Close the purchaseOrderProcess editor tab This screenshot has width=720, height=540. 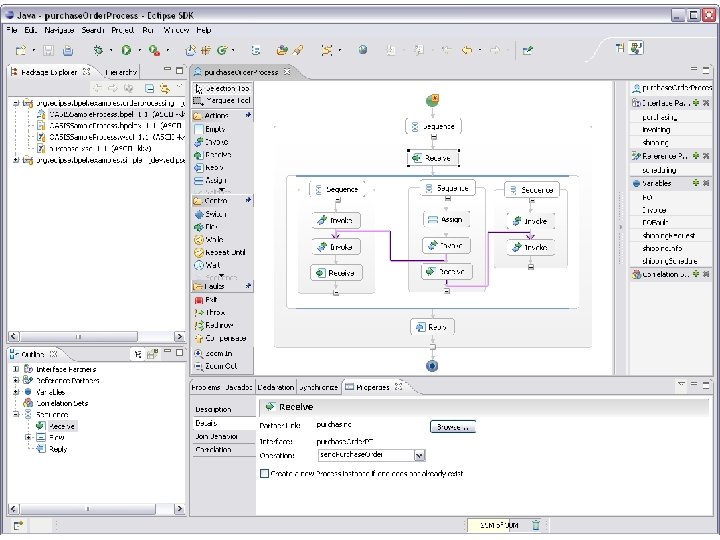coord(287,72)
